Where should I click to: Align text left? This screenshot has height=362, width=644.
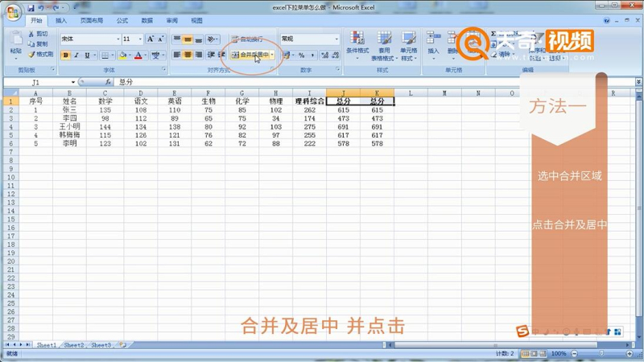[x=176, y=55]
